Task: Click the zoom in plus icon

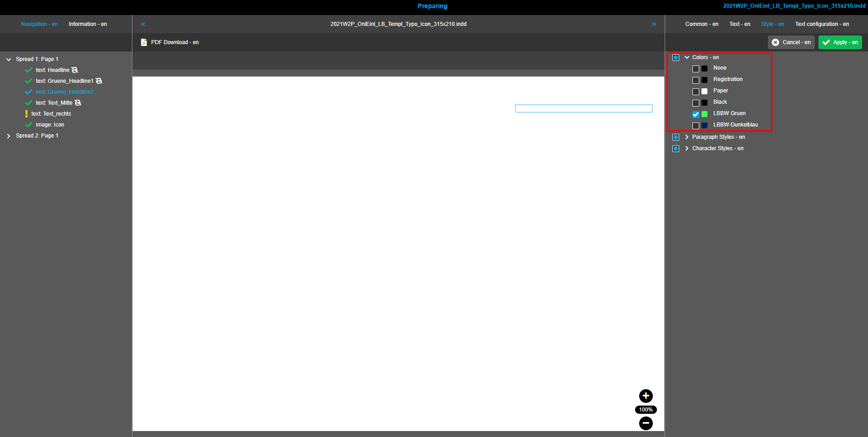Action: click(x=646, y=396)
